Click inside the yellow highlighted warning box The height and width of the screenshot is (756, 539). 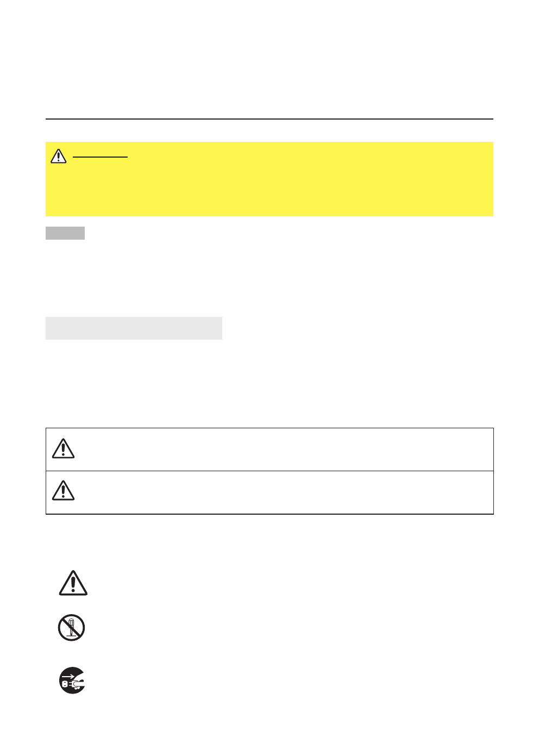coord(269,179)
